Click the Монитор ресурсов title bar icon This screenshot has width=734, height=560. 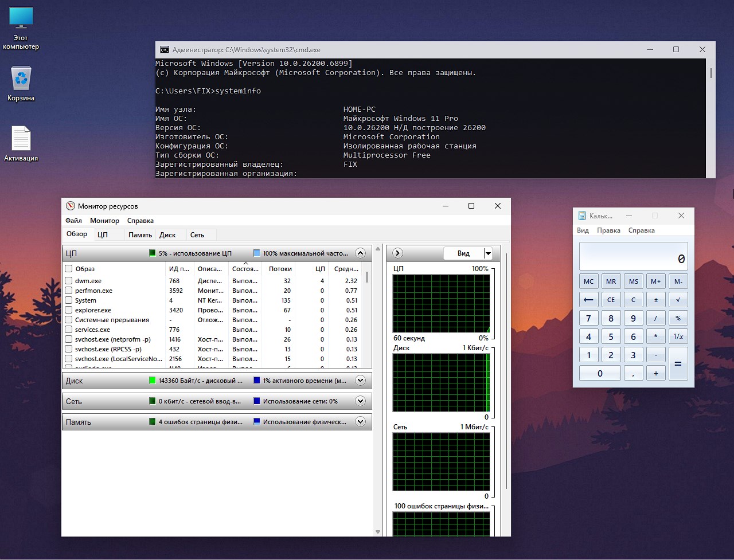pos(71,206)
